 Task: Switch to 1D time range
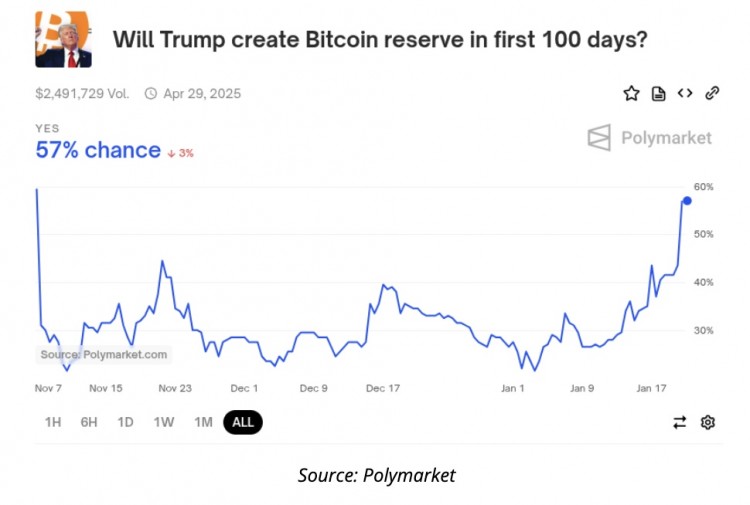(125, 422)
